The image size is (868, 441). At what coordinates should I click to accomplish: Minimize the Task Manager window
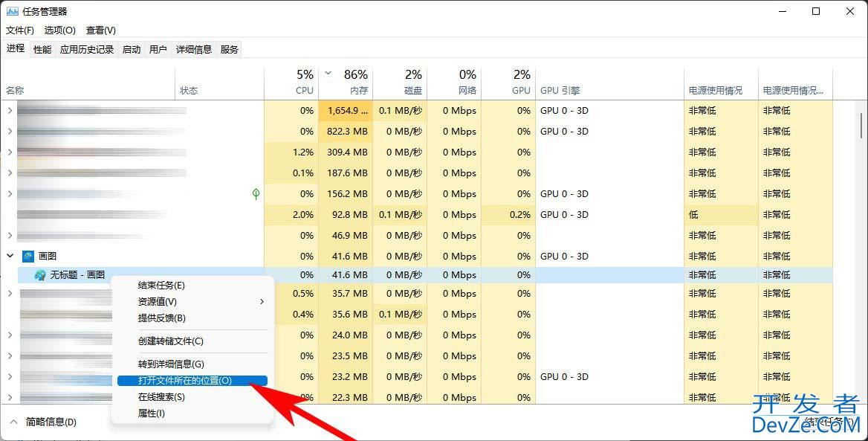[x=783, y=11]
